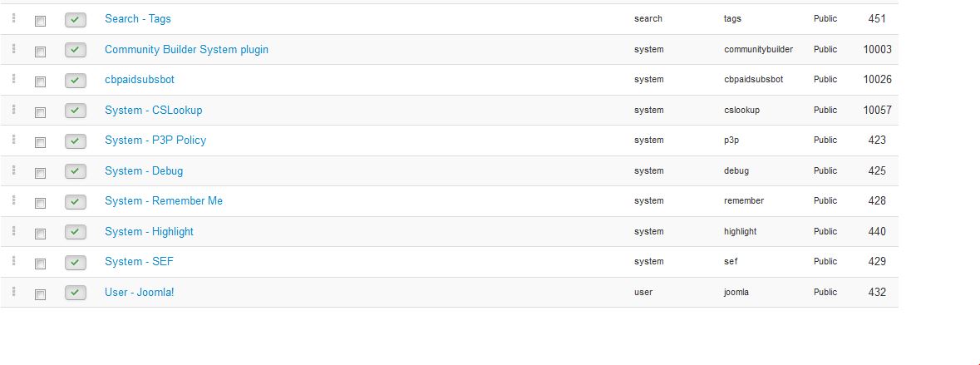980x365 pixels.
Task: Disable the Search - Tags plugin status icon
Action: point(75,20)
